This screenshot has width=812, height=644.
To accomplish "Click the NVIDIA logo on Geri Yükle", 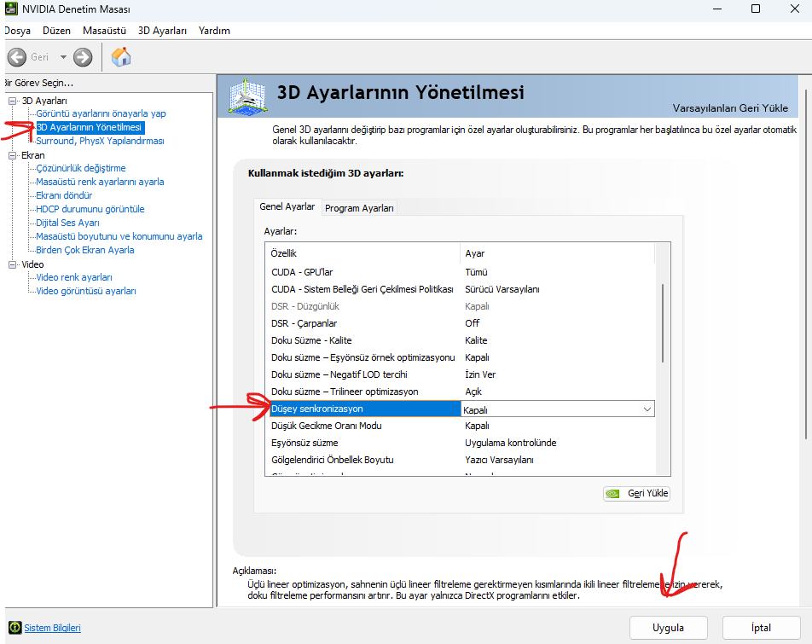I will 612,493.
